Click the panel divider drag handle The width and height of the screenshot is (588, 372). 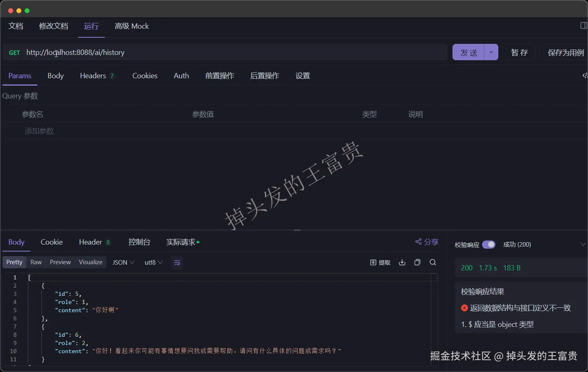click(297, 230)
